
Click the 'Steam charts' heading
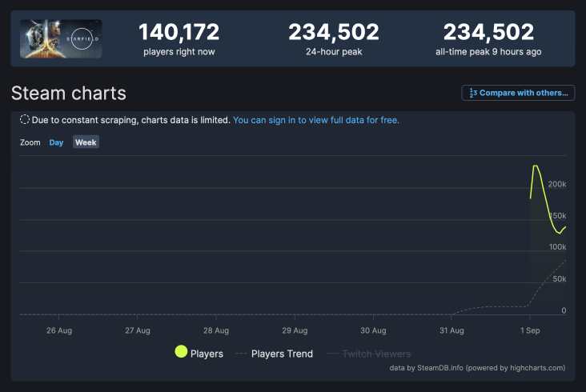click(x=69, y=93)
